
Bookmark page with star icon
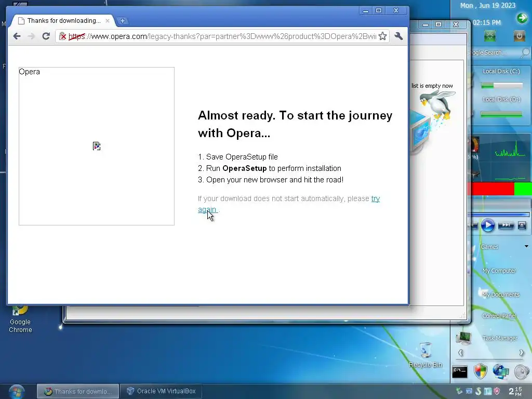[x=382, y=36]
